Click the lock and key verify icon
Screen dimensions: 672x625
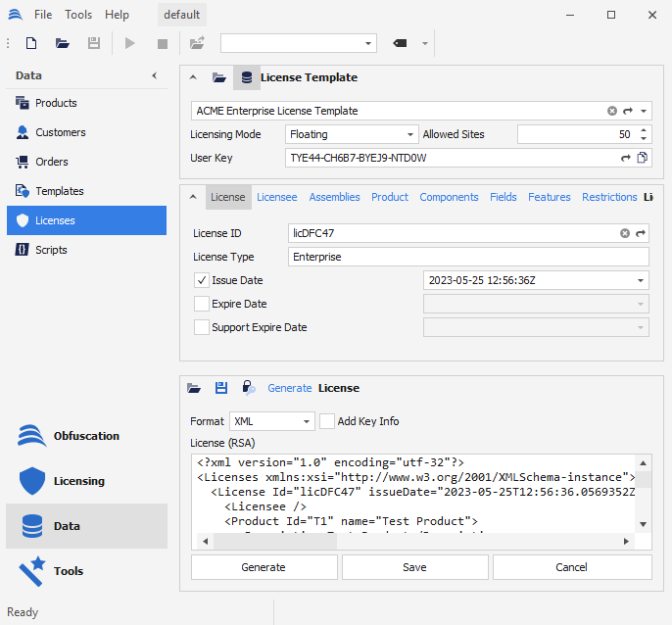249,388
